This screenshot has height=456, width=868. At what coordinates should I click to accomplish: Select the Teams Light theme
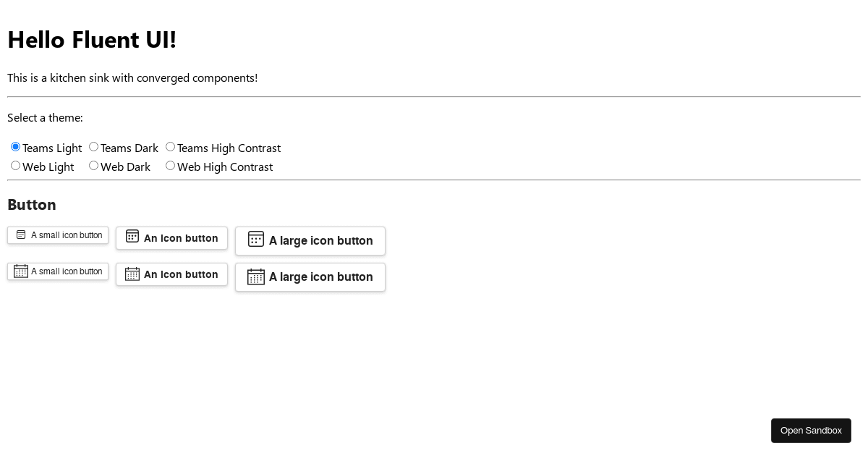tap(15, 146)
